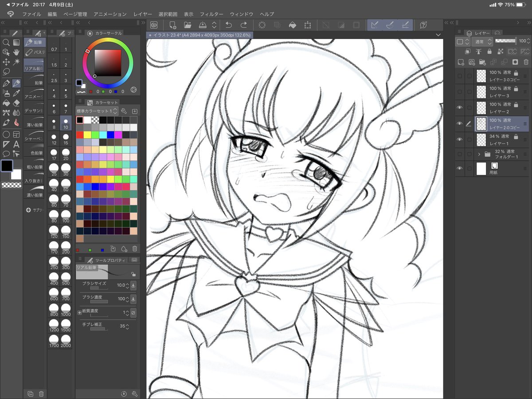Image resolution: width=532 pixels, height=399 pixels.
Task: Select the Move layer tool
Action: (x=6, y=62)
